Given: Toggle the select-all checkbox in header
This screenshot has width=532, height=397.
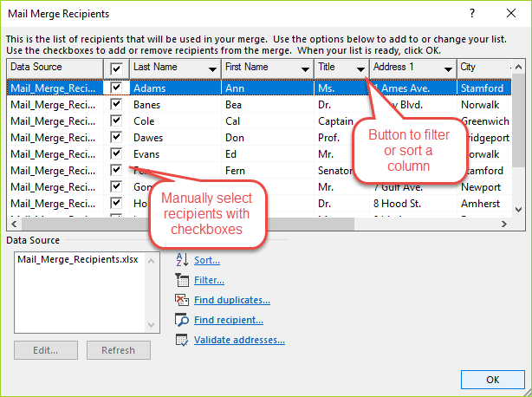Looking at the screenshot, I should click(116, 68).
